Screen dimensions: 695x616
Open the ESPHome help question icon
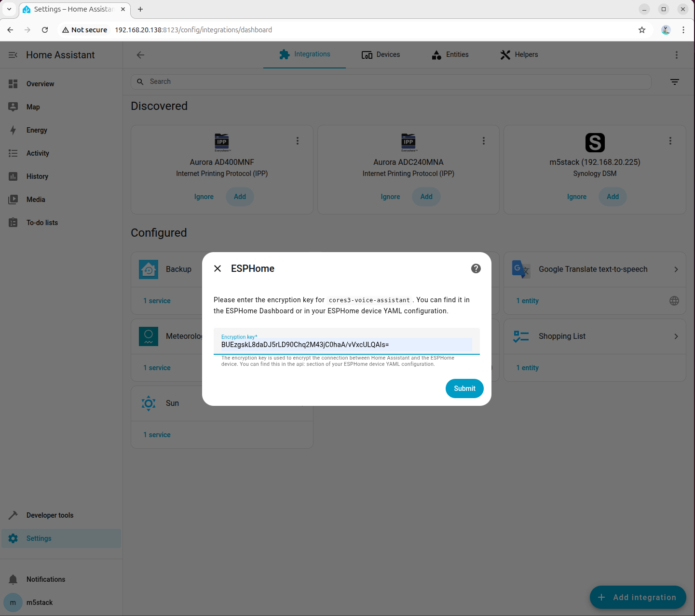point(476,268)
